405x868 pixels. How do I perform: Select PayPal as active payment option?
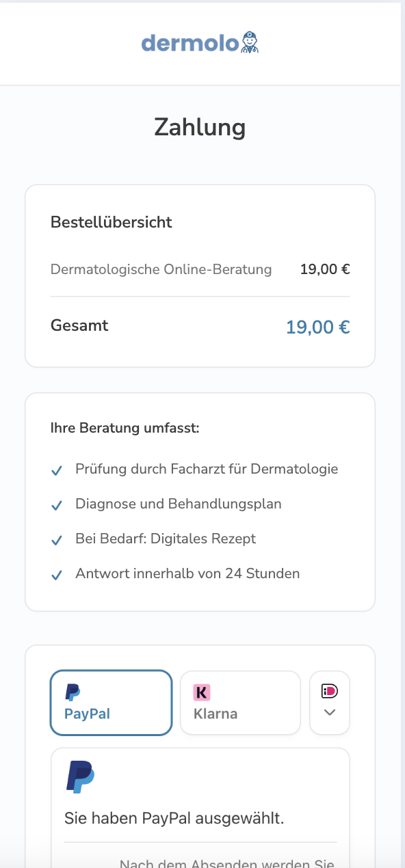point(111,703)
